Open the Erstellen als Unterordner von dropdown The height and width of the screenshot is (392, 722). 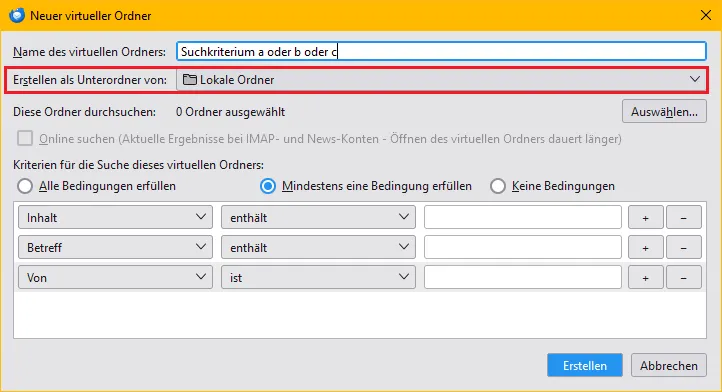click(x=441, y=80)
